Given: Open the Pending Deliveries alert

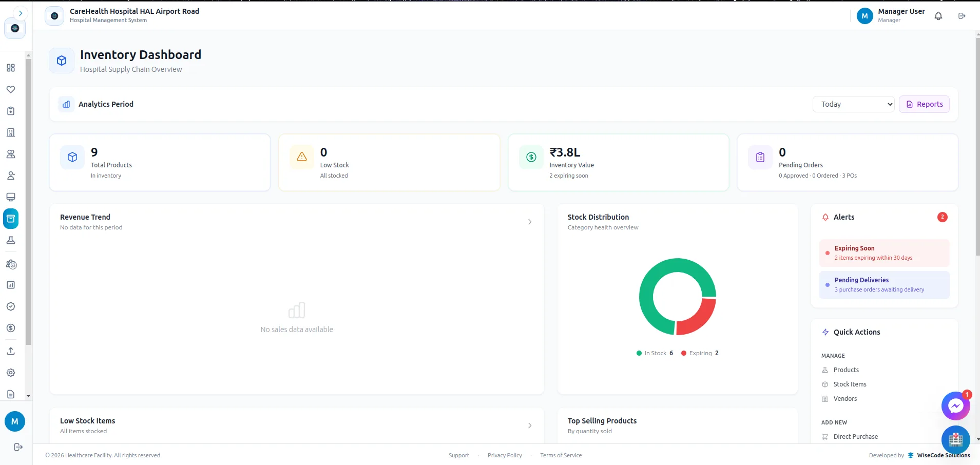Looking at the screenshot, I should (x=885, y=285).
